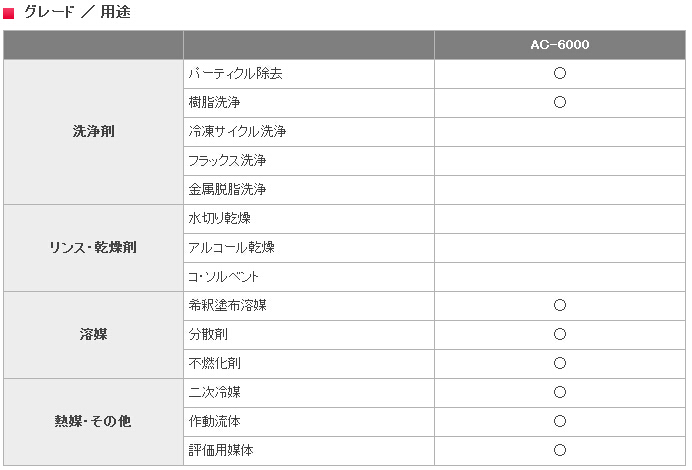Select the 作動流体 circle mark
This screenshot has height=470, width=692.
pyautogui.click(x=560, y=421)
